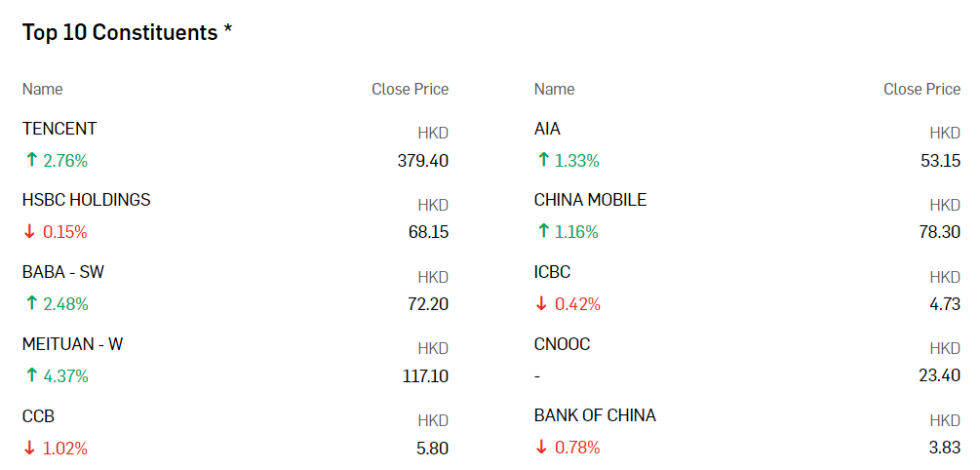Click the up arrow for CHINA MOBILE 1.16%

pos(542,233)
